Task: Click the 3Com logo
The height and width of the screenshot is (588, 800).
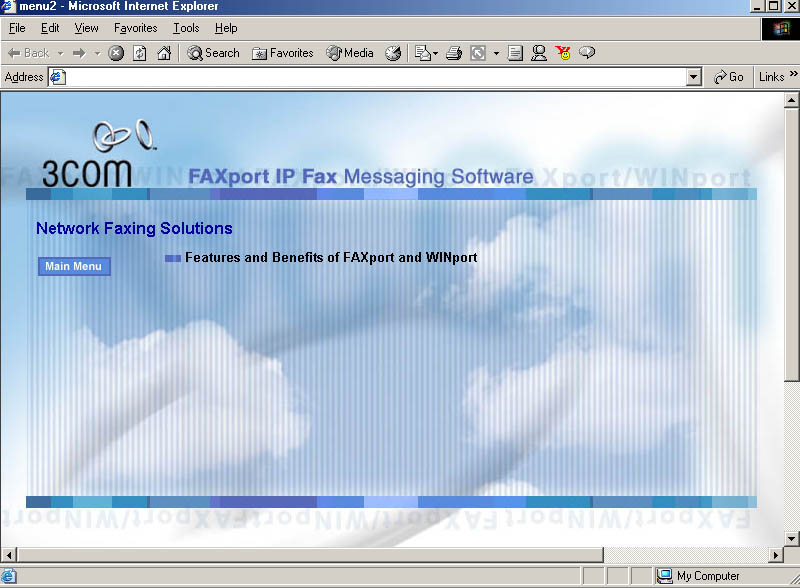Action: click(x=101, y=153)
